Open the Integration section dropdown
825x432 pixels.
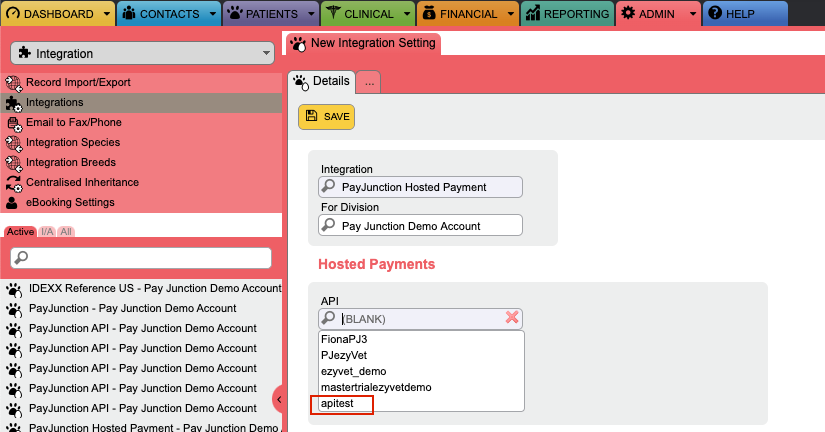(x=142, y=53)
